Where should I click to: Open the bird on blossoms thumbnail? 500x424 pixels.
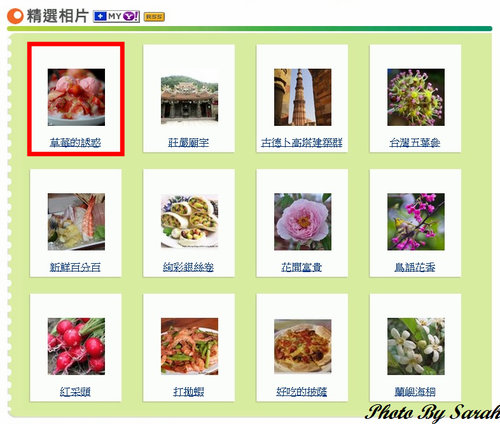tap(416, 222)
